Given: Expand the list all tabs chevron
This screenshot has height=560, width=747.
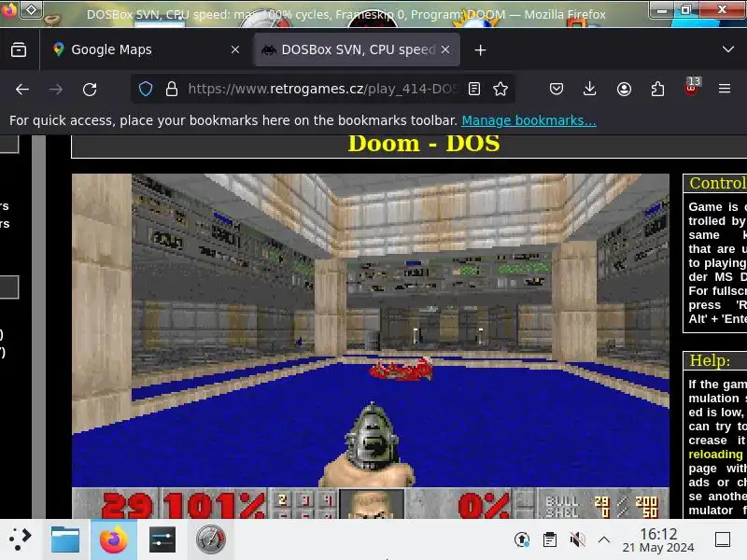Looking at the screenshot, I should (x=727, y=49).
